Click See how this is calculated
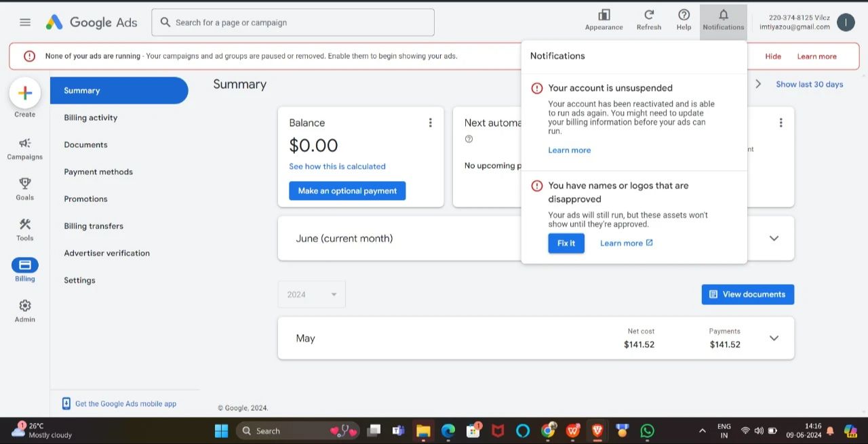868x444 pixels. tap(337, 166)
